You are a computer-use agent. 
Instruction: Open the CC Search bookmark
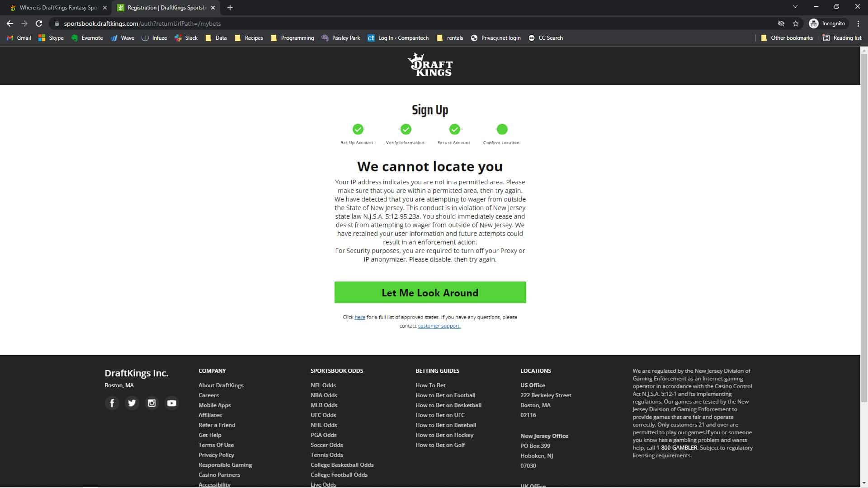point(546,38)
